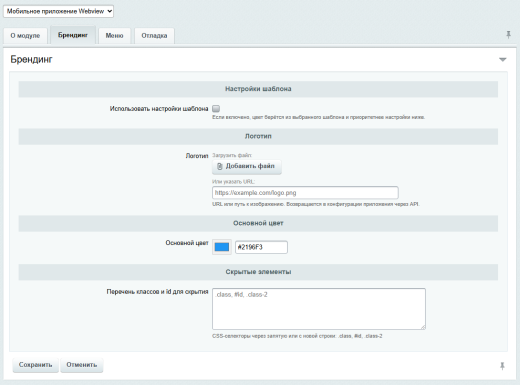This screenshot has width=520, height=385.
Task: Open the blue Основной цвет swatch
Action: pyautogui.click(x=222, y=247)
